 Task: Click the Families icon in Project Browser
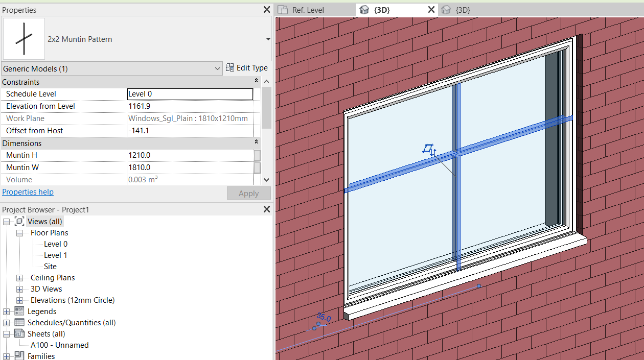point(19,355)
